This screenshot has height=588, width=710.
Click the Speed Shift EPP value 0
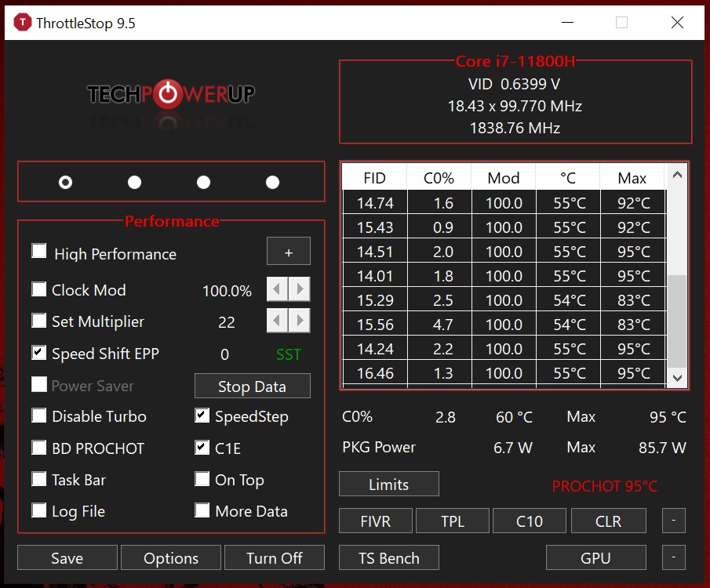224,354
